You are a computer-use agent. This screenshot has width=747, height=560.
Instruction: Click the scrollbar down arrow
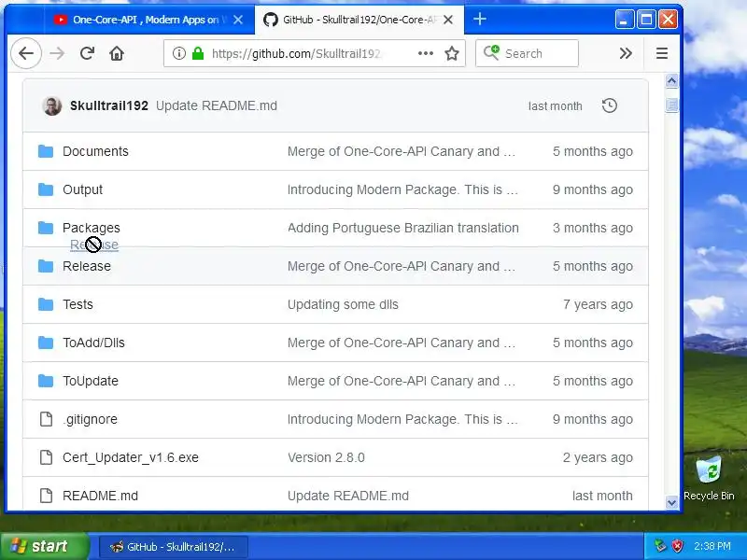(x=671, y=502)
